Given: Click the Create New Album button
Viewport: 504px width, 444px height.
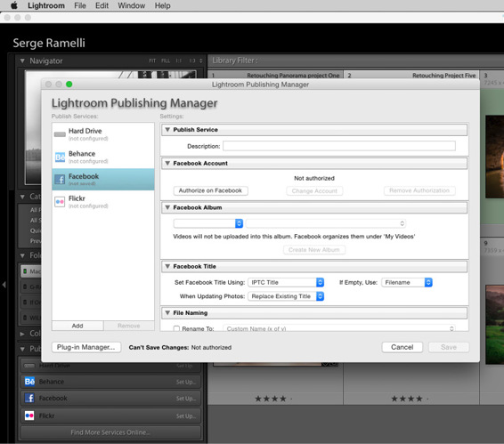Looking at the screenshot, I should click(314, 250).
